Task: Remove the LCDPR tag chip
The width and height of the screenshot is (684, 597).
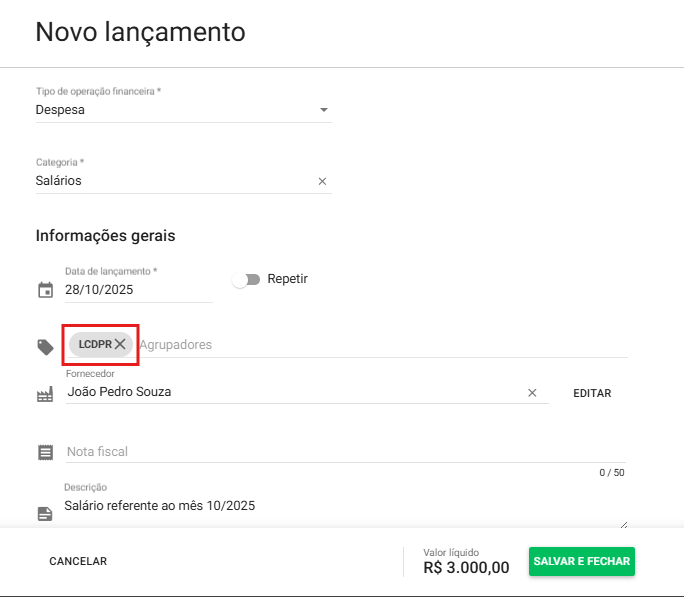Action: (120, 344)
